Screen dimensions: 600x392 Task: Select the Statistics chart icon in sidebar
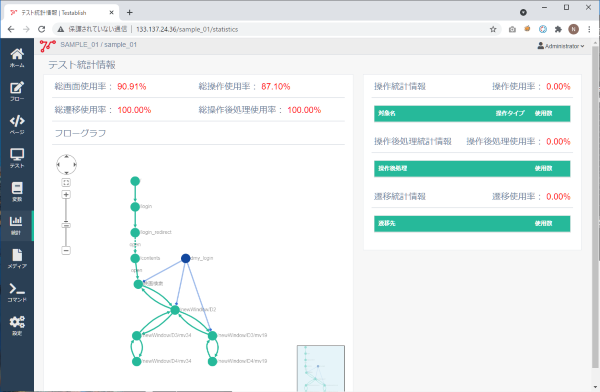click(16, 225)
